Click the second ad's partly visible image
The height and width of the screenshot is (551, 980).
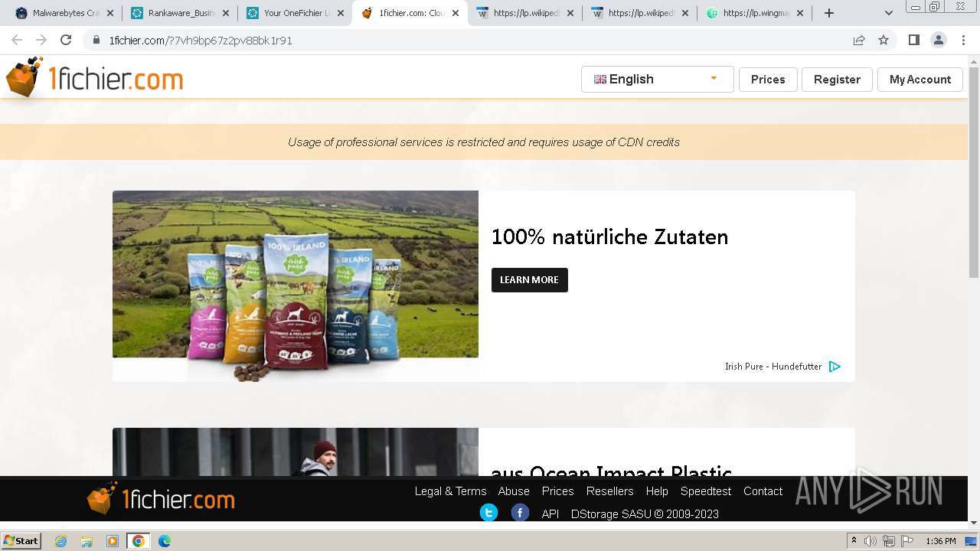point(296,452)
